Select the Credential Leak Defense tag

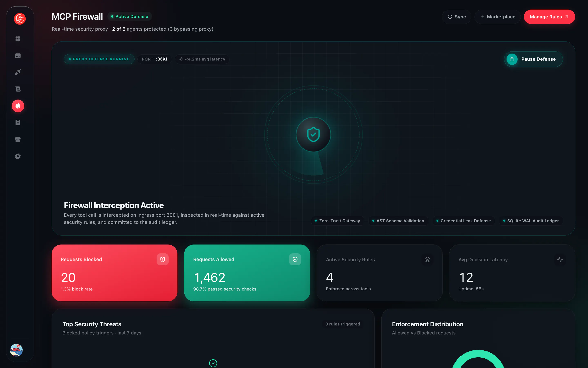click(x=463, y=221)
